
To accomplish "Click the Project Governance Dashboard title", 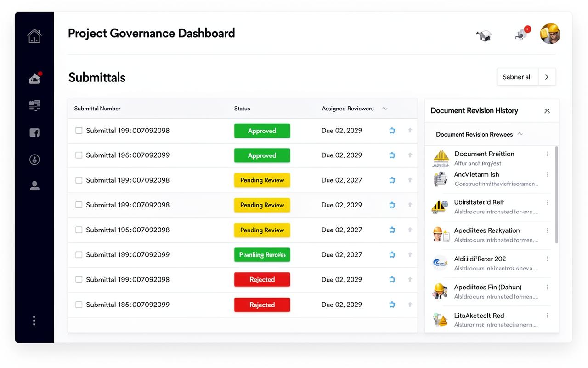I will tap(152, 33).
